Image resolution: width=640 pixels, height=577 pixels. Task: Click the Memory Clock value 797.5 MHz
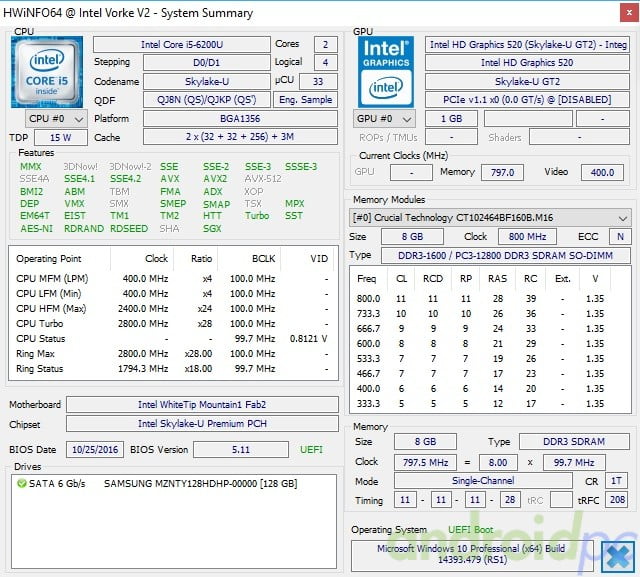pos(425,463)
